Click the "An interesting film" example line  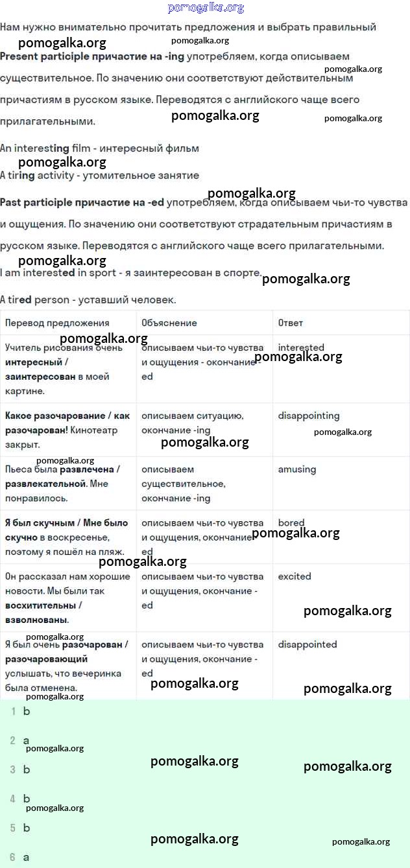99,148
